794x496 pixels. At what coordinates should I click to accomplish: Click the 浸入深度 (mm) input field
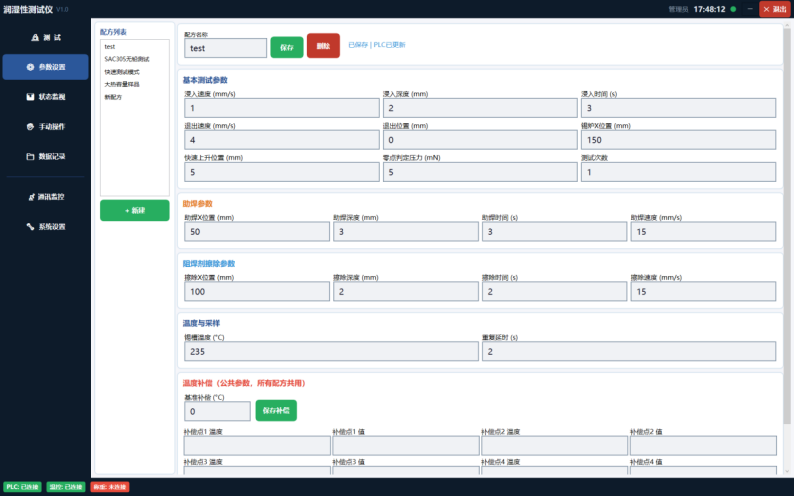coord(480,108)
